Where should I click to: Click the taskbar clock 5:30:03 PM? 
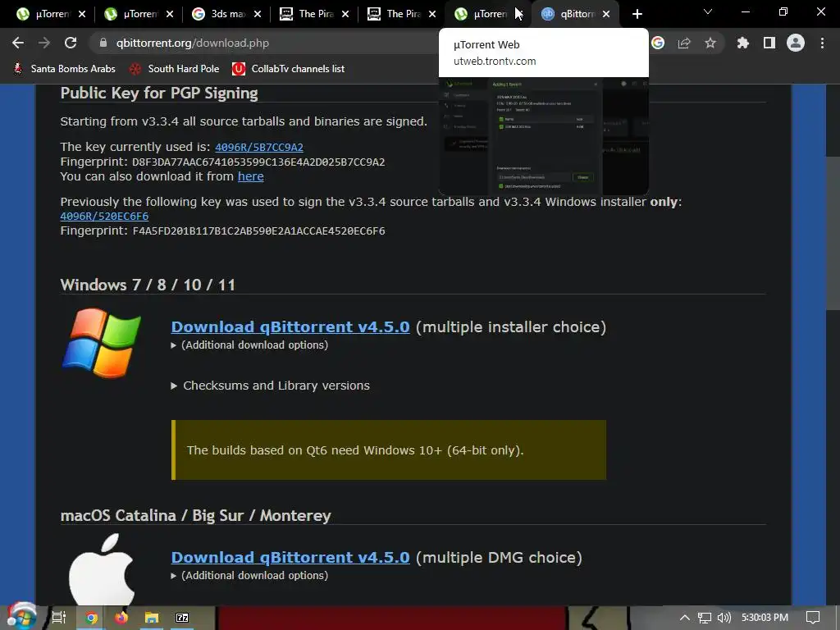(765, 618)
